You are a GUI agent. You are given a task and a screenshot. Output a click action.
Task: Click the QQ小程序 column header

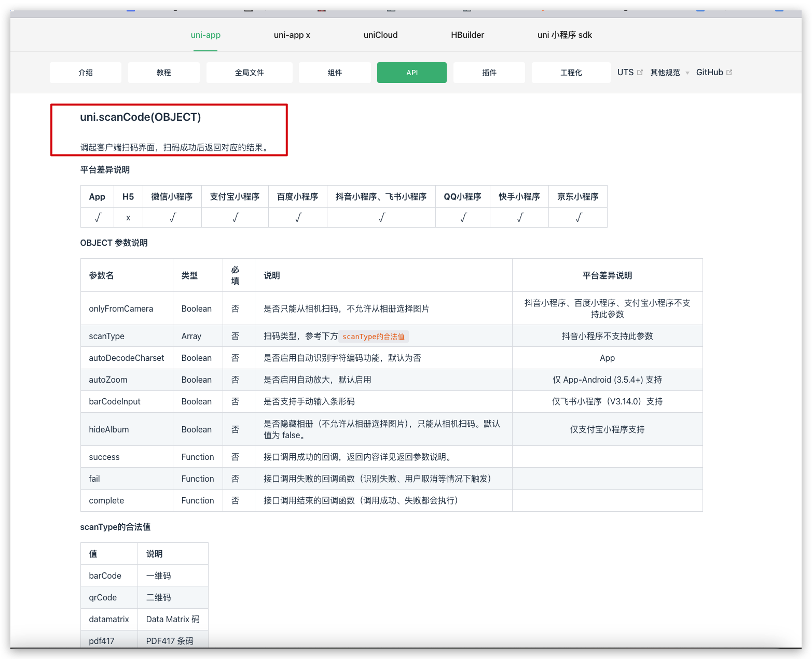coord(462,197)
